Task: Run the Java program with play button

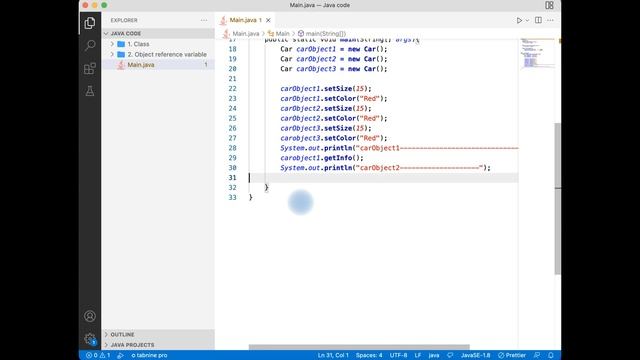Action: pos(519,20)
